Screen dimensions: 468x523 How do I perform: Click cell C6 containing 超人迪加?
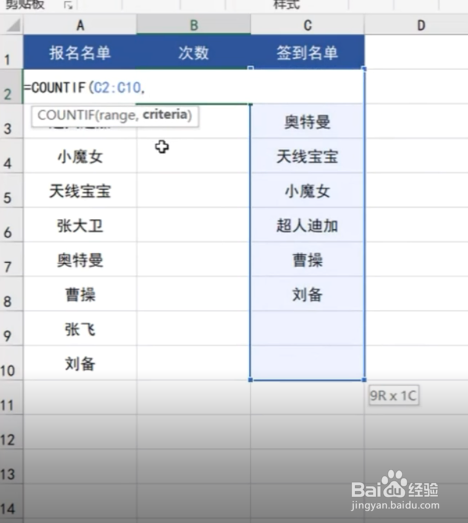point(307,224)
